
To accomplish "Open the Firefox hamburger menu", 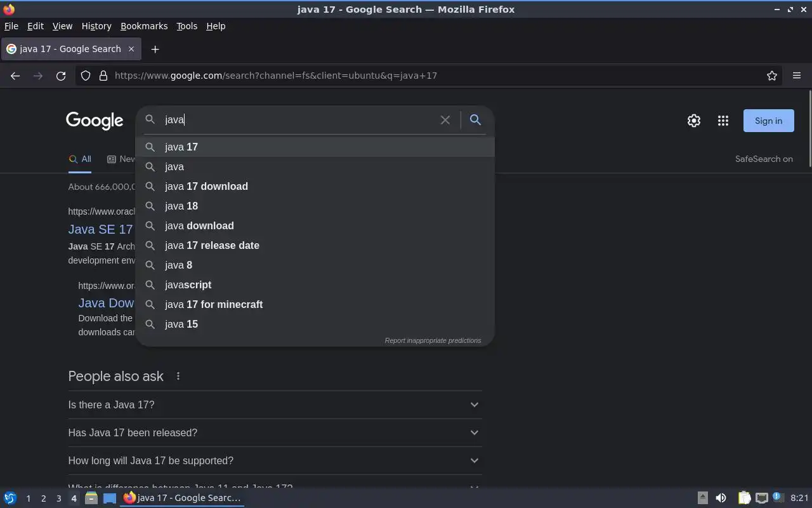I will [x=797, y=76].
